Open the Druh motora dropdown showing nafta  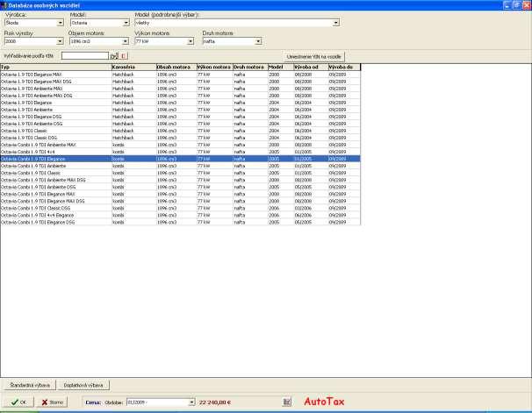click(258, 41)
